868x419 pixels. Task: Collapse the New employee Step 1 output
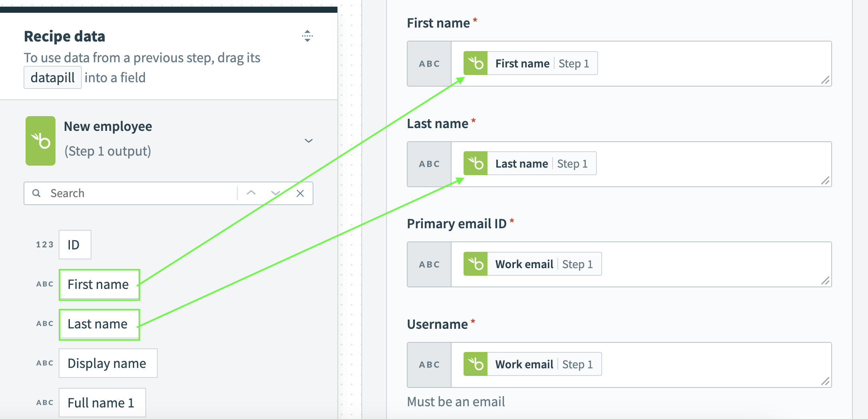point(309,141)
